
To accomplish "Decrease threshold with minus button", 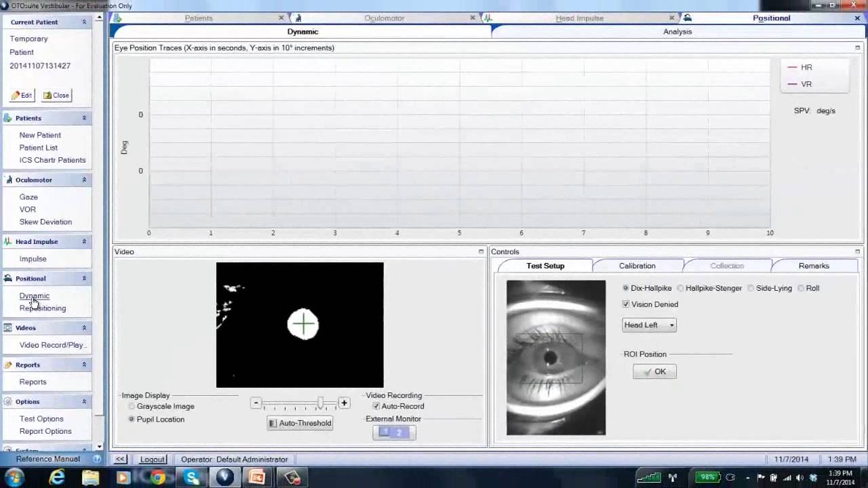I will click(x=256, y=403).
